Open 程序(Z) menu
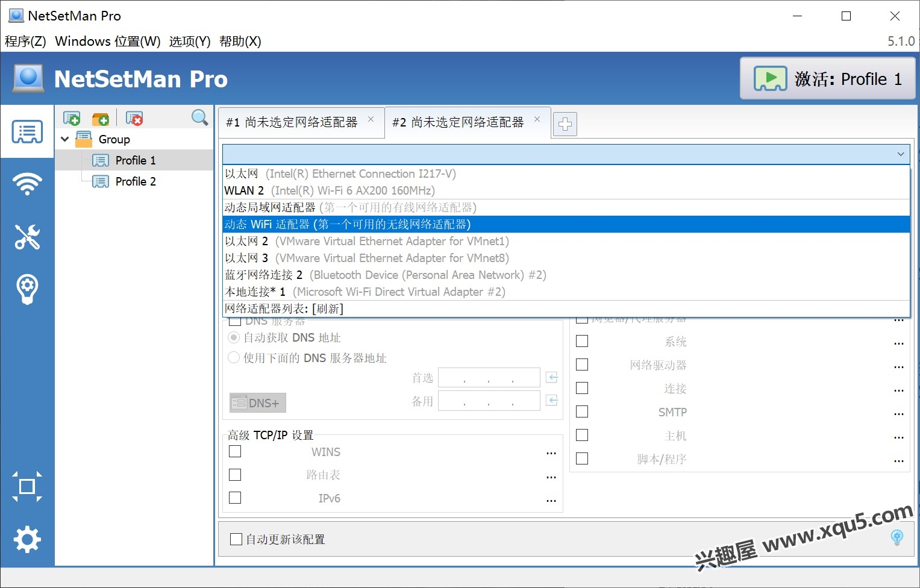This screenshot has width=920, height=588. pos(25,41)
